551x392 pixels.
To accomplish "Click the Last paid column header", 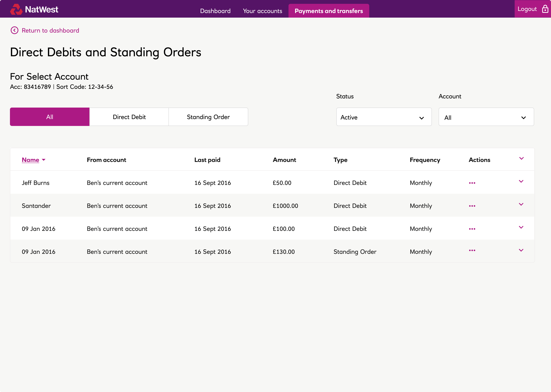I will 207,160.
